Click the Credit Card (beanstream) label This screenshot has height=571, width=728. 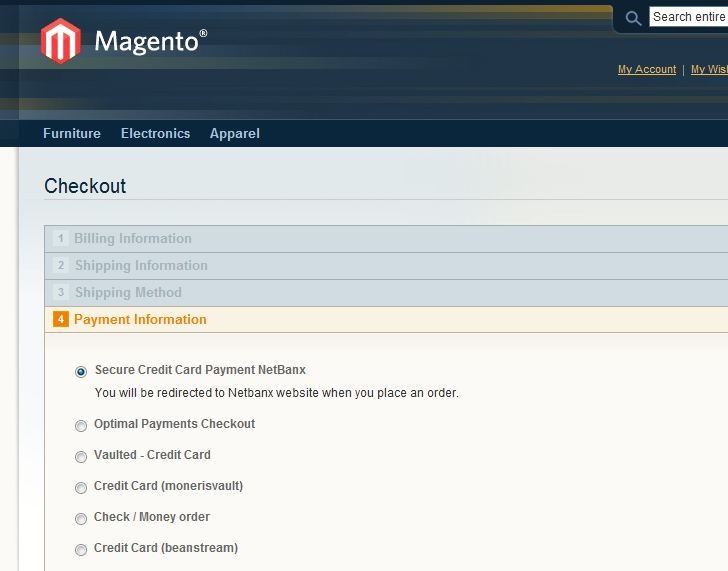166,548
